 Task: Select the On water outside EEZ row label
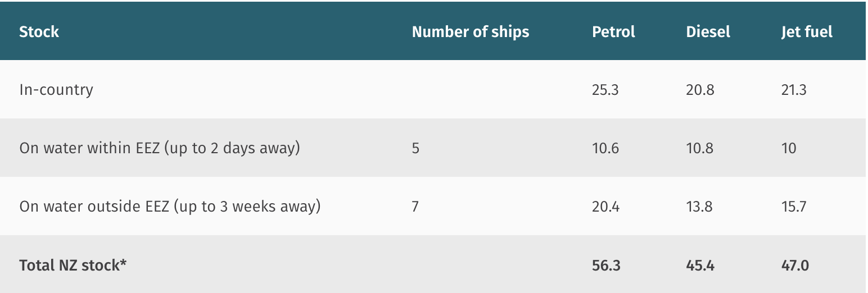click(x=170, y=207)
